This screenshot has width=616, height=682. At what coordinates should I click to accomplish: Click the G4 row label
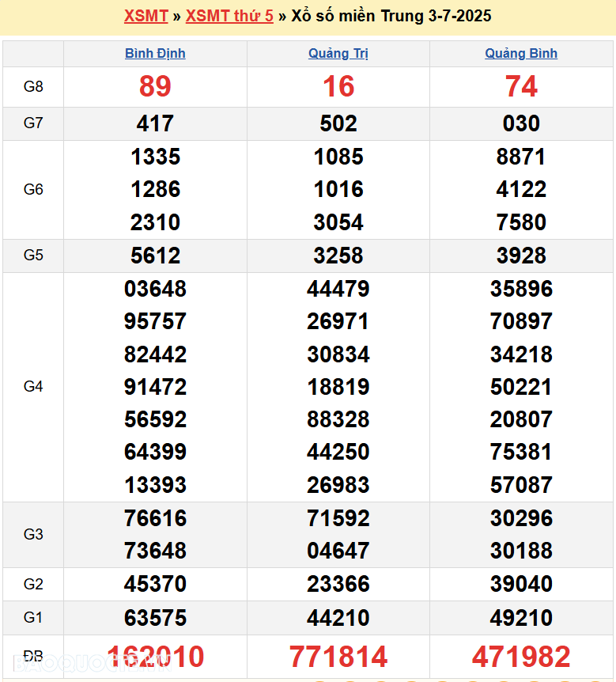(33, 387)
